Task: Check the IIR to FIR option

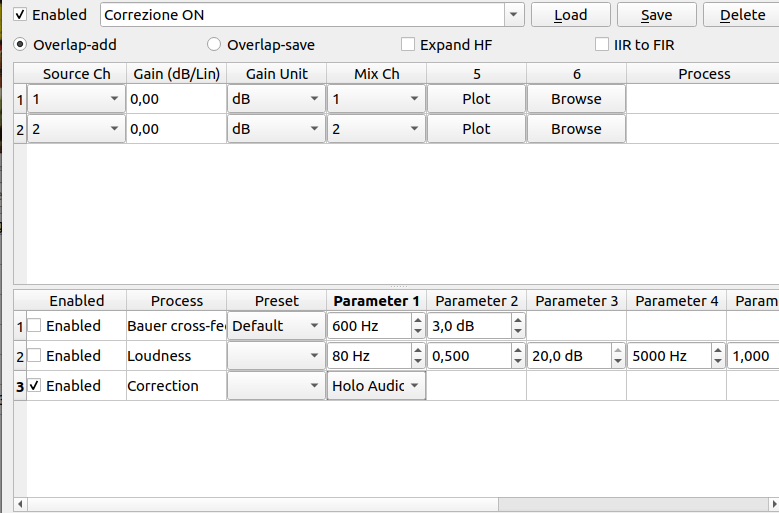Action: (x=602, y=45)
